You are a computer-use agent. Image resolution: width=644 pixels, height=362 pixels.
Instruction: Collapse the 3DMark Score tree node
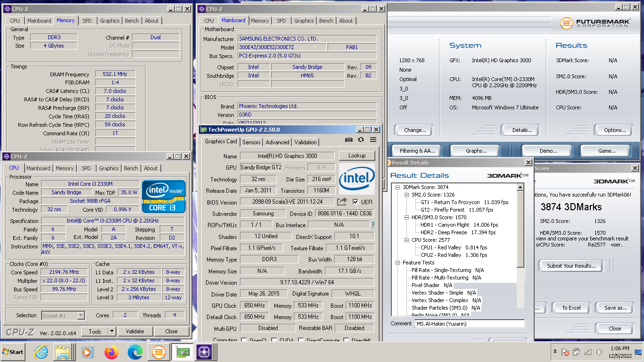(398, 187)
